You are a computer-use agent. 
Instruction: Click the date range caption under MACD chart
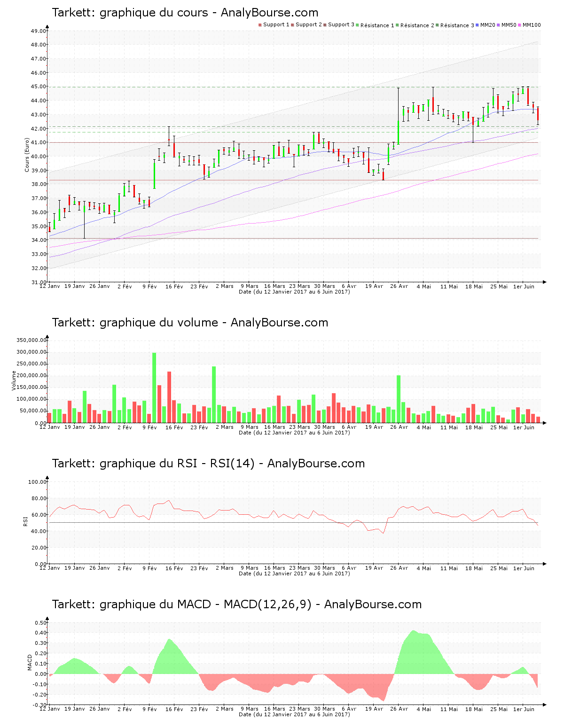point(294,714)
